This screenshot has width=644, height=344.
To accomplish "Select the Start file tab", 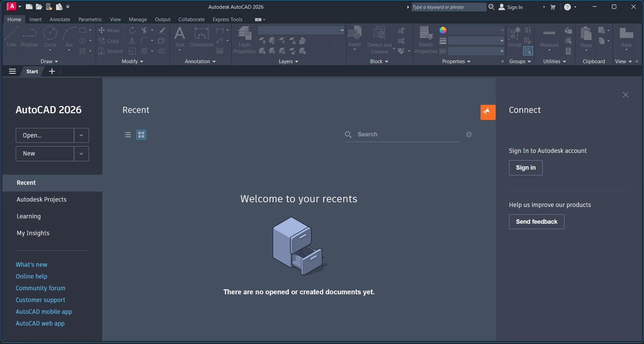I will 32,71.
